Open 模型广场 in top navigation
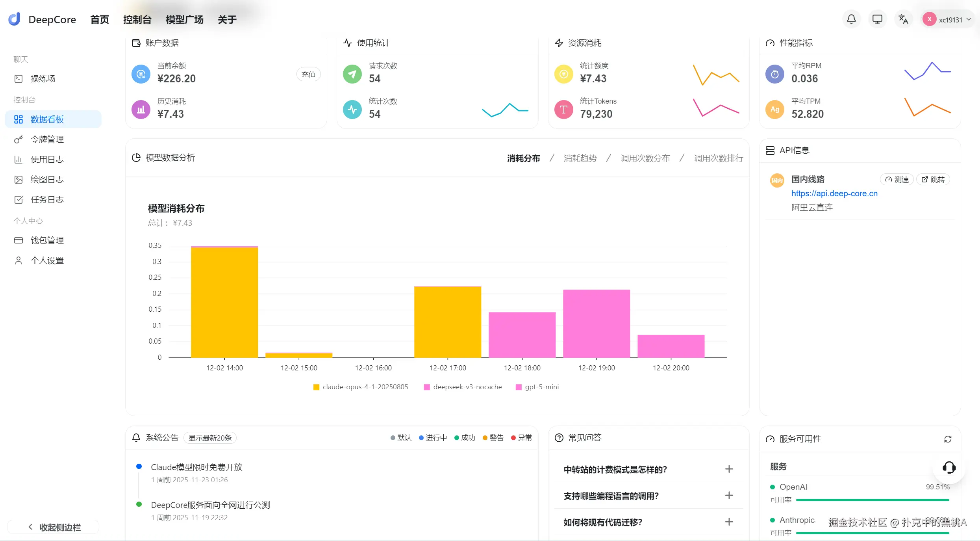The image size is (980, 541). pyautogui.click(x=184, y=20)
